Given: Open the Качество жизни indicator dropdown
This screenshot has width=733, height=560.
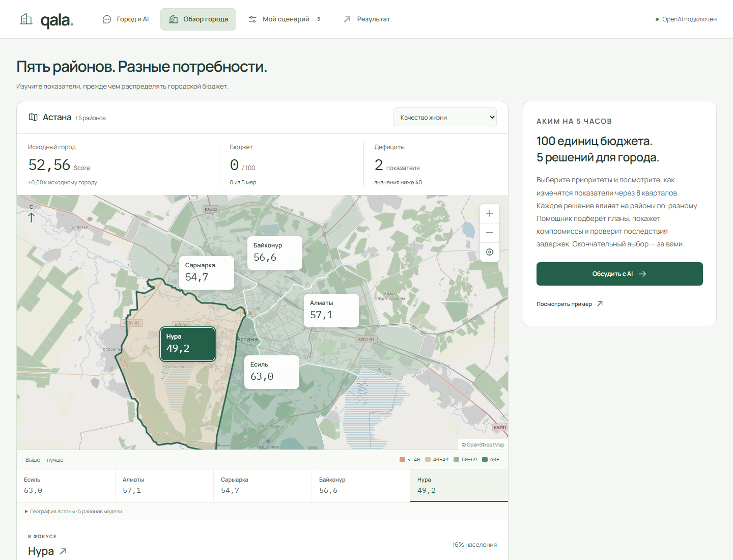Looking at the screenshot, I should pos(445,118).
